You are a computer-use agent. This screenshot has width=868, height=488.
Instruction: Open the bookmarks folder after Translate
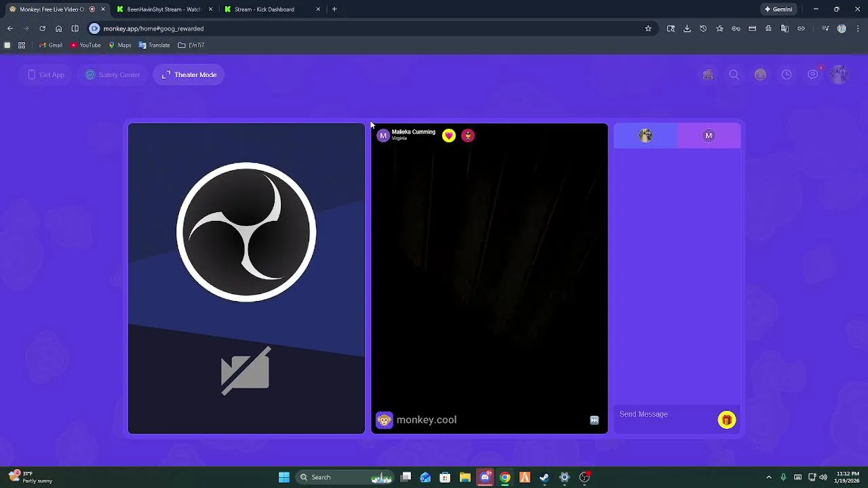tap(191, 45)
